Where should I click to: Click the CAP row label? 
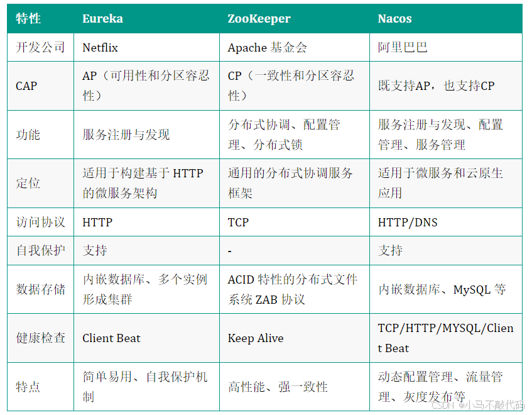(x=41, y=86)
